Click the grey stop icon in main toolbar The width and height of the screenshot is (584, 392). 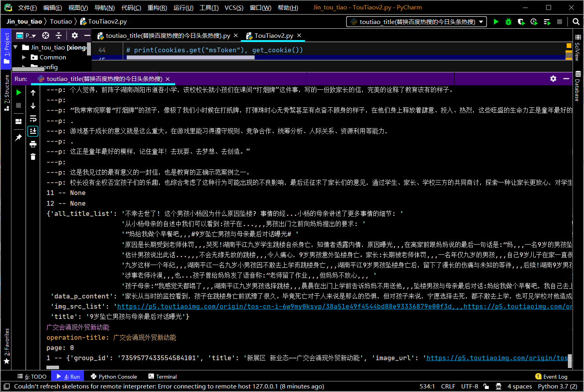[560, 22]
